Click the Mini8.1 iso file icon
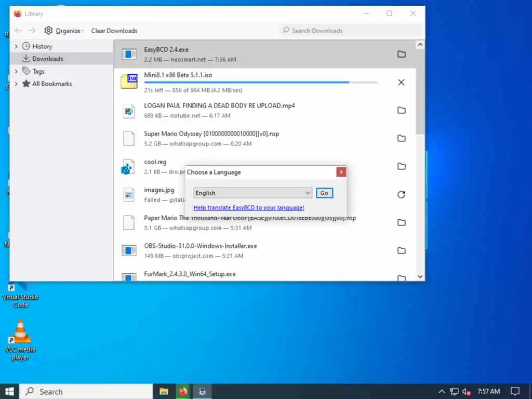The width and height of the screenshot is (532, 399). click(x=129, y=82)
